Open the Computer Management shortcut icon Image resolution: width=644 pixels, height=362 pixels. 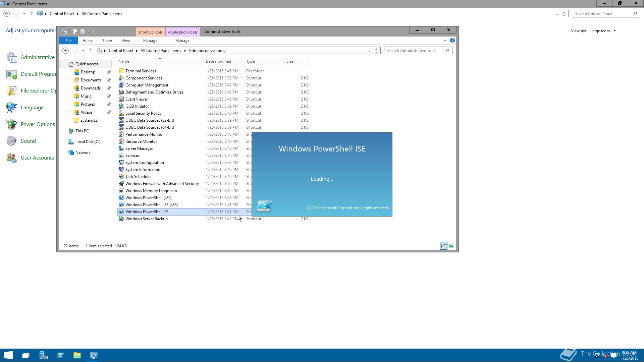121,85
